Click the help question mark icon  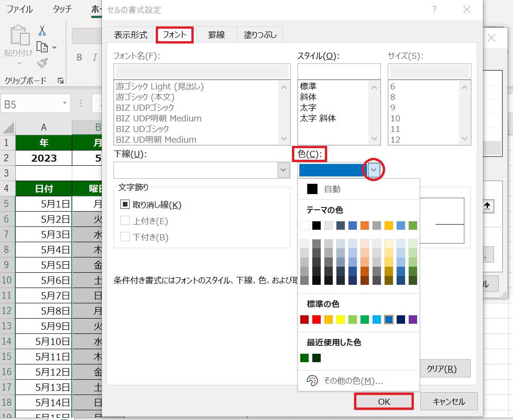coord(434,10)
